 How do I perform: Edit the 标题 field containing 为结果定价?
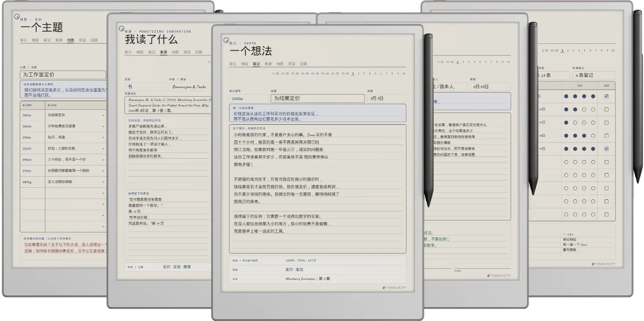318,98
